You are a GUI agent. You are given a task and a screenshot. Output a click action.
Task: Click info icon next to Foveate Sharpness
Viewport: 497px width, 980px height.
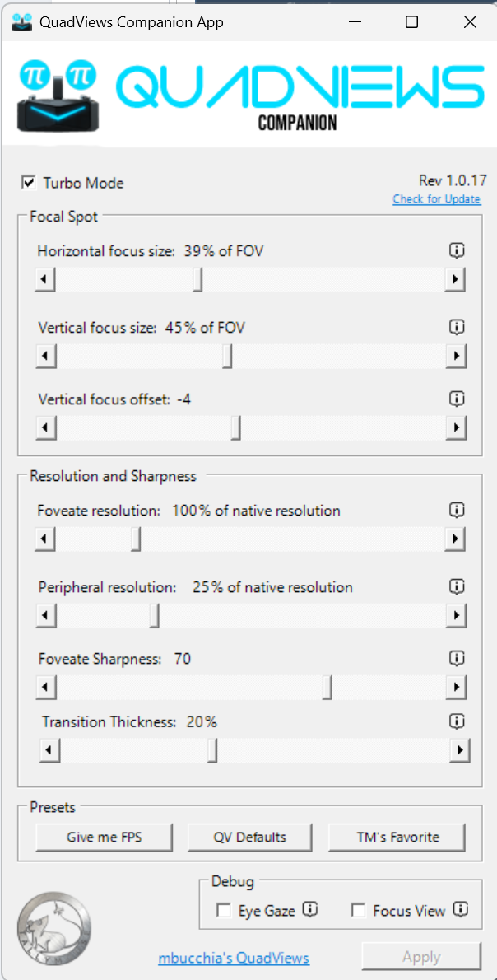(458, 658)
